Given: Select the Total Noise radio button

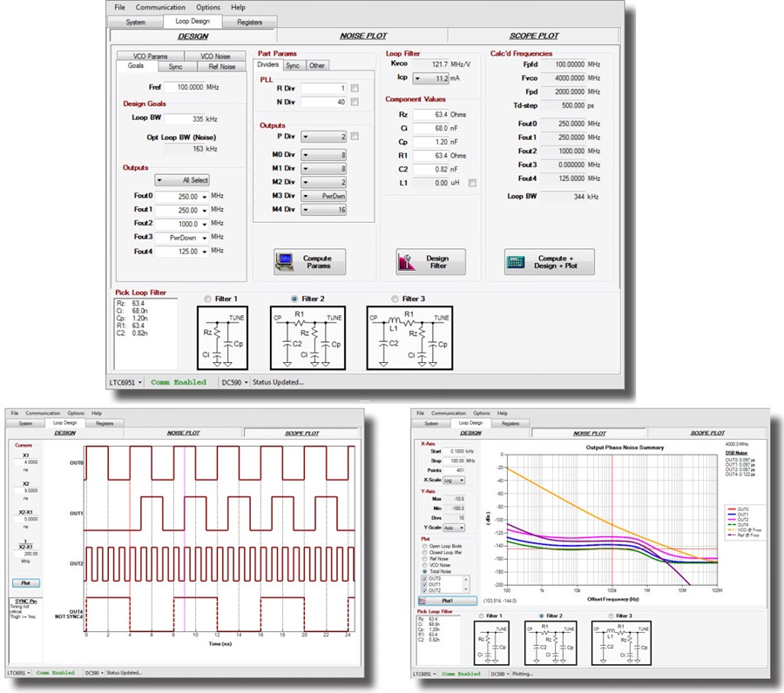Looking at the screenshot, I should [424, 571].
